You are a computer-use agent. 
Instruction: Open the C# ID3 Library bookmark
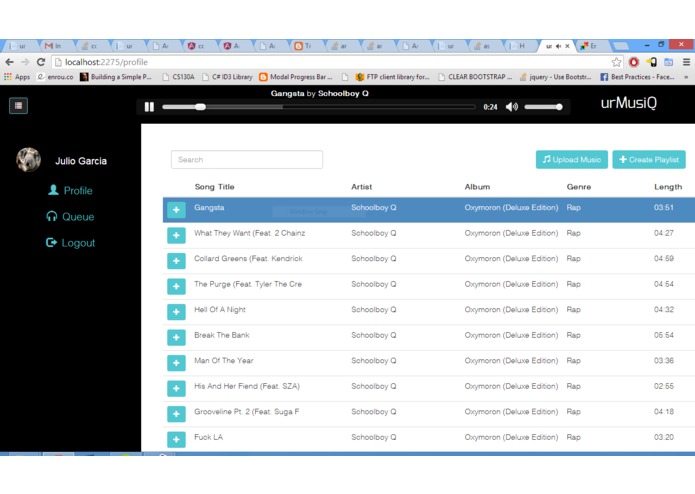(227, 77)
